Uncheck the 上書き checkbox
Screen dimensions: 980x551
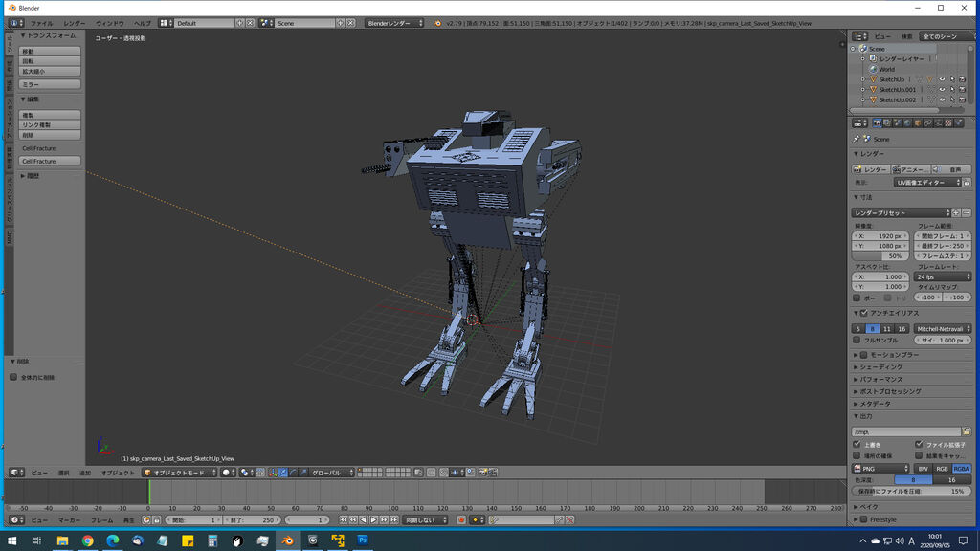point(857,444)
